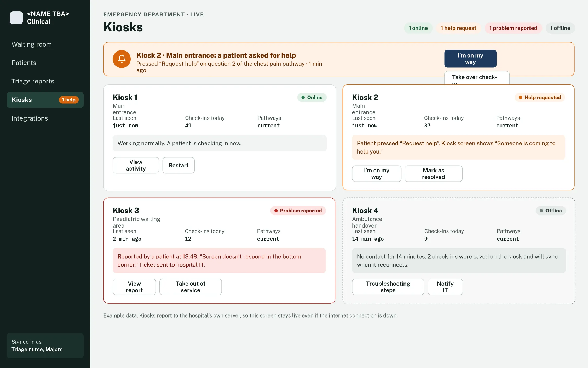Go to Triage reports
The width and height of the screenshot is (588, 368).
click(45, 81)
